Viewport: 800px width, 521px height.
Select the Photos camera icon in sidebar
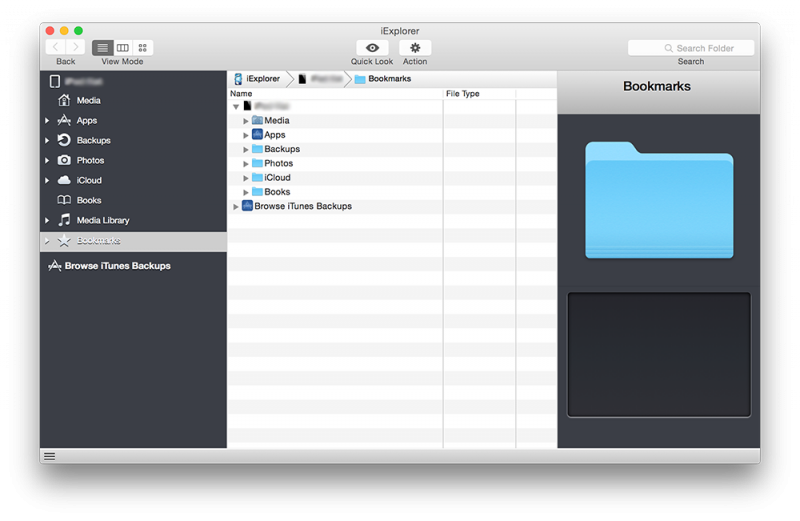point(64,160)
